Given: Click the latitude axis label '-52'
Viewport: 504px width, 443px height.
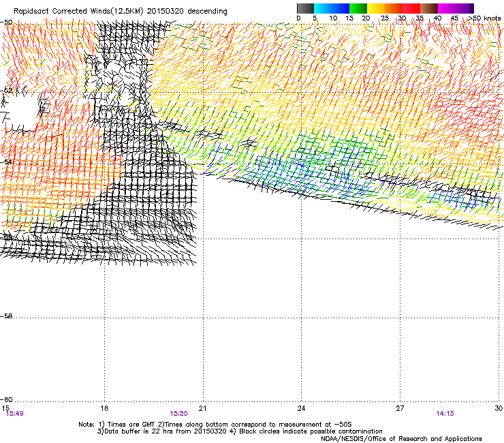Looking at the screenshot, I should pos(6,91).
